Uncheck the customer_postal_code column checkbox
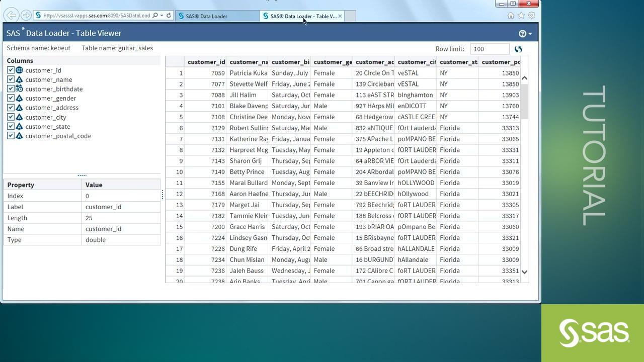Screen dimensions: 644x362 [11, 136]
